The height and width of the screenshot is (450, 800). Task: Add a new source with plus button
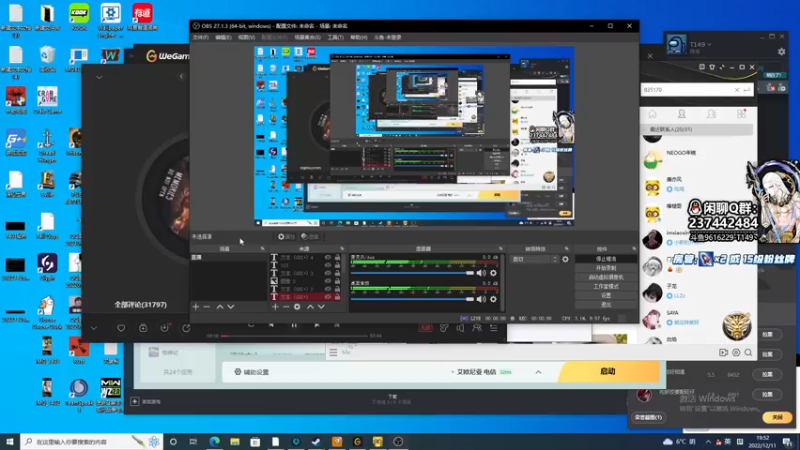coord(275,307)
